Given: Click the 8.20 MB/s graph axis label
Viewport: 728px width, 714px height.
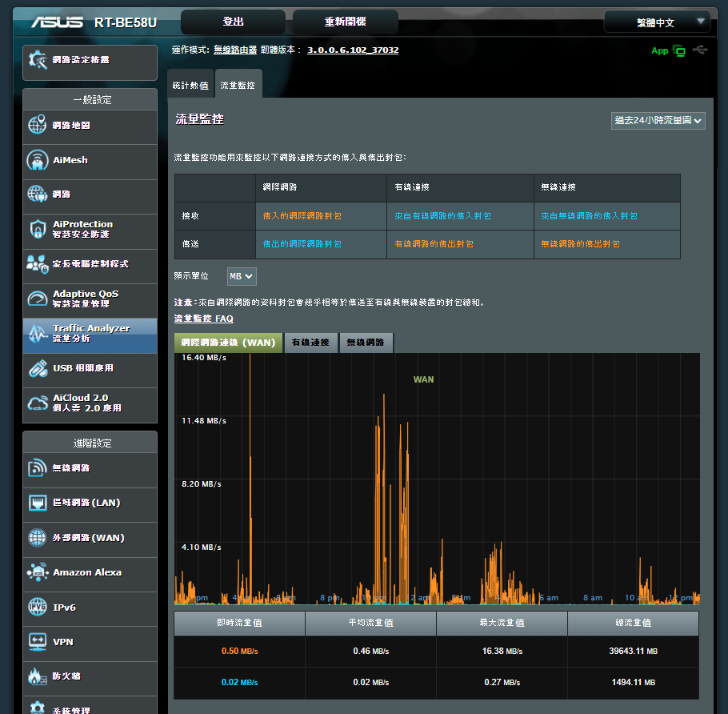Looking at the screenshot, I should tap(201, 484).
